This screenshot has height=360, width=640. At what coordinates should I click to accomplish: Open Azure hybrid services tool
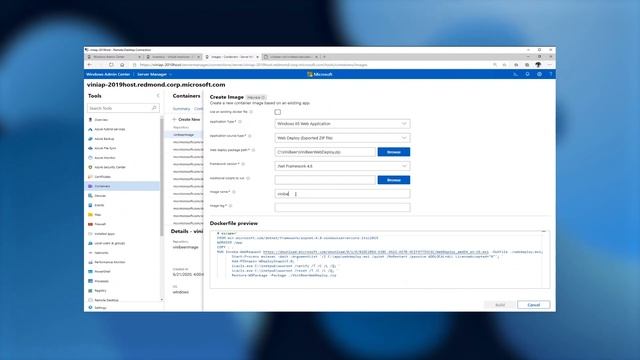pyautogui.click(x=122, y=129)
